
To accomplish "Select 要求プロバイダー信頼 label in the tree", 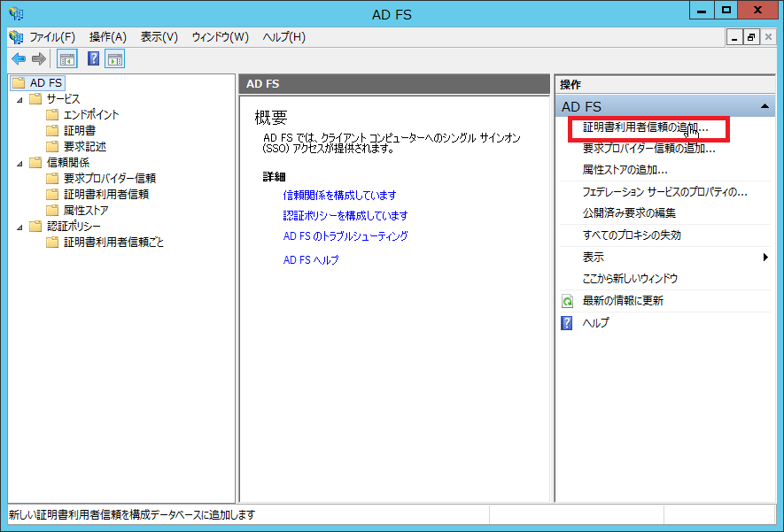I will coord(110,178).
